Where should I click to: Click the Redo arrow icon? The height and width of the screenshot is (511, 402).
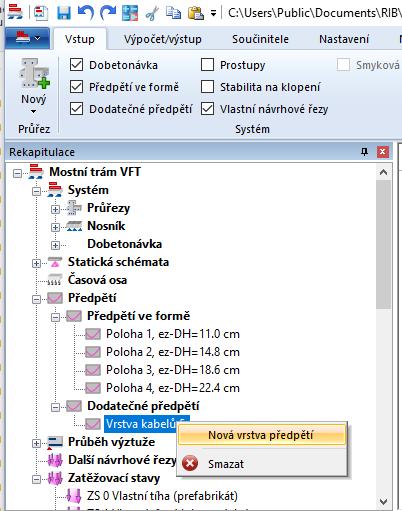(x=108, y=13)
